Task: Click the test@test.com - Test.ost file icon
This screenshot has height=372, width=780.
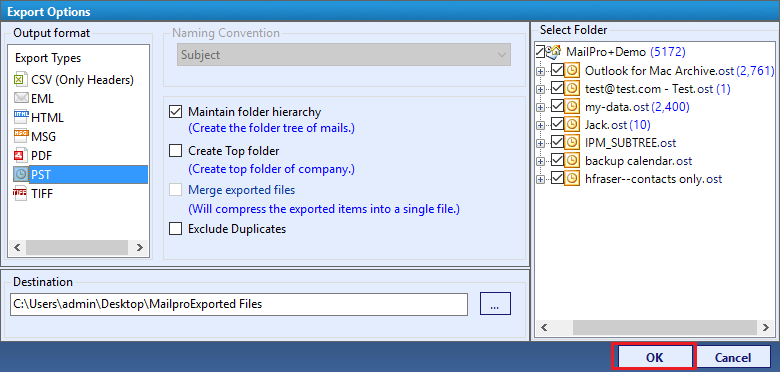Action: [572, 89]
